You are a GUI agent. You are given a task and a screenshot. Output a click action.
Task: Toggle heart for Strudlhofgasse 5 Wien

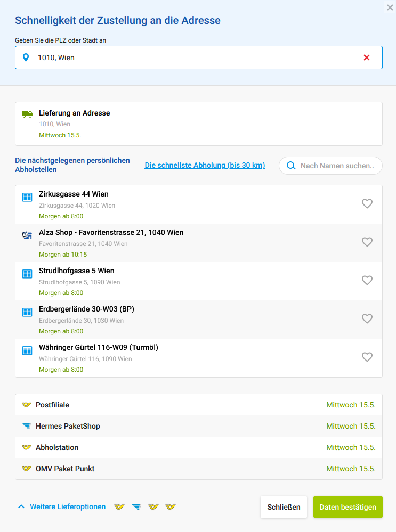click(x=367, y=280)
